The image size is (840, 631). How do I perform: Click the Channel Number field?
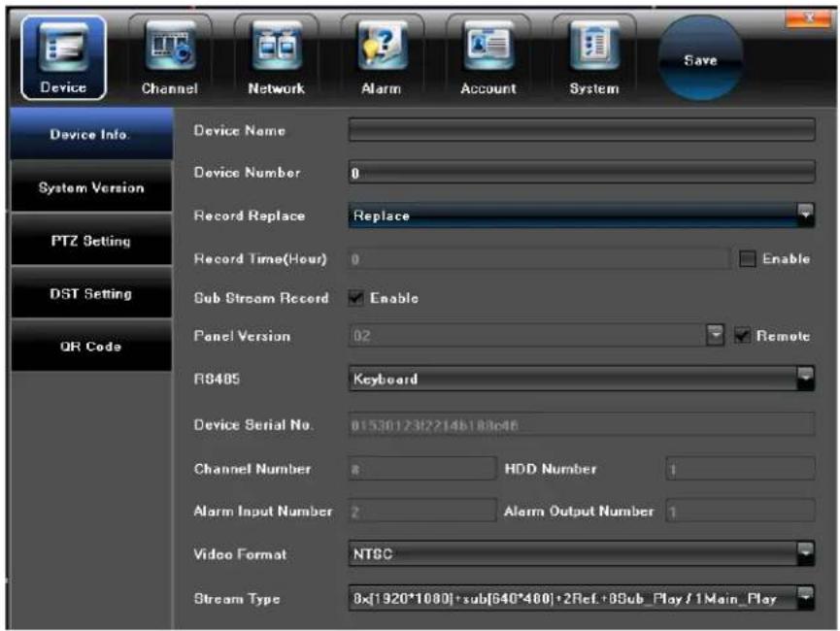click(x=422, y=469)
